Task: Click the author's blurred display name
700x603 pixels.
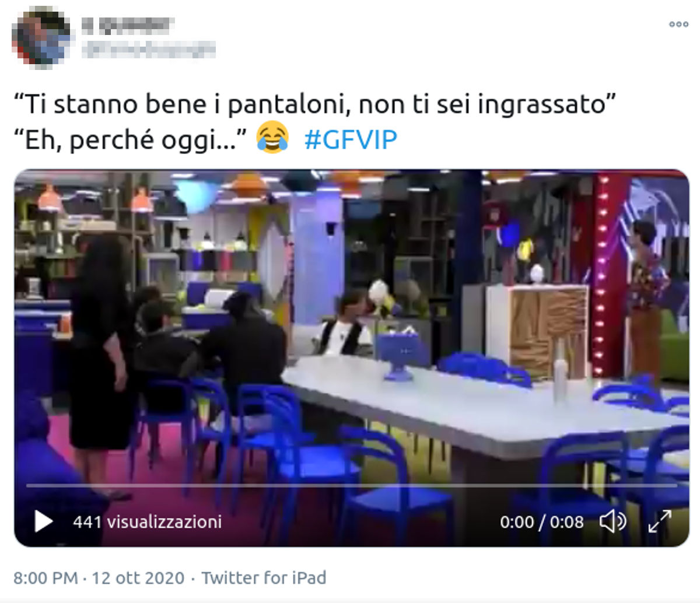Action: point(128,24)
